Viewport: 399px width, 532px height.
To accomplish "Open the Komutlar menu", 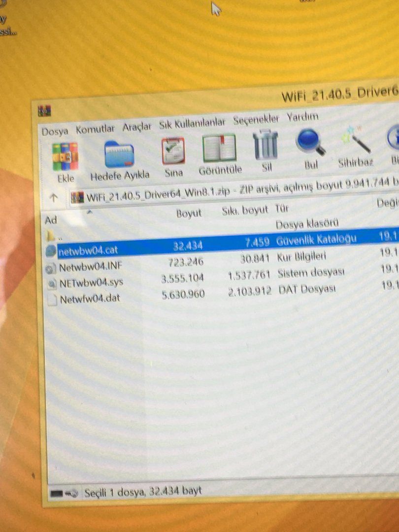I will [95, 129].
